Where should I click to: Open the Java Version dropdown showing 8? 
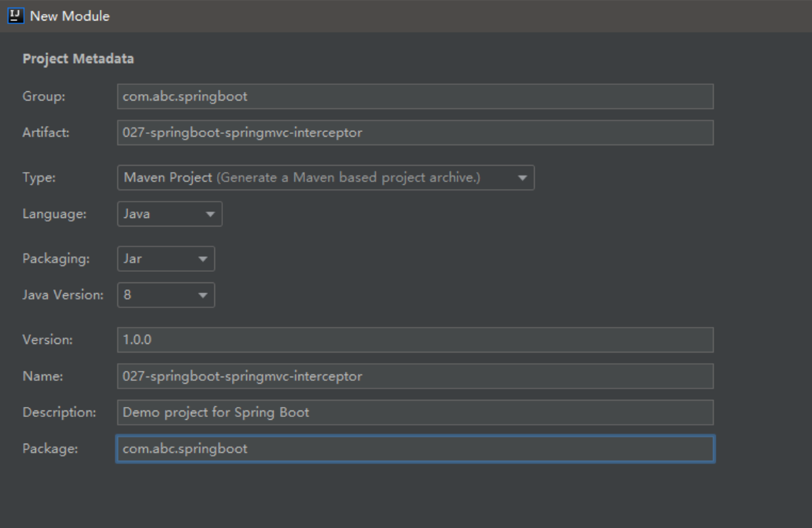(x=166, y=295)
